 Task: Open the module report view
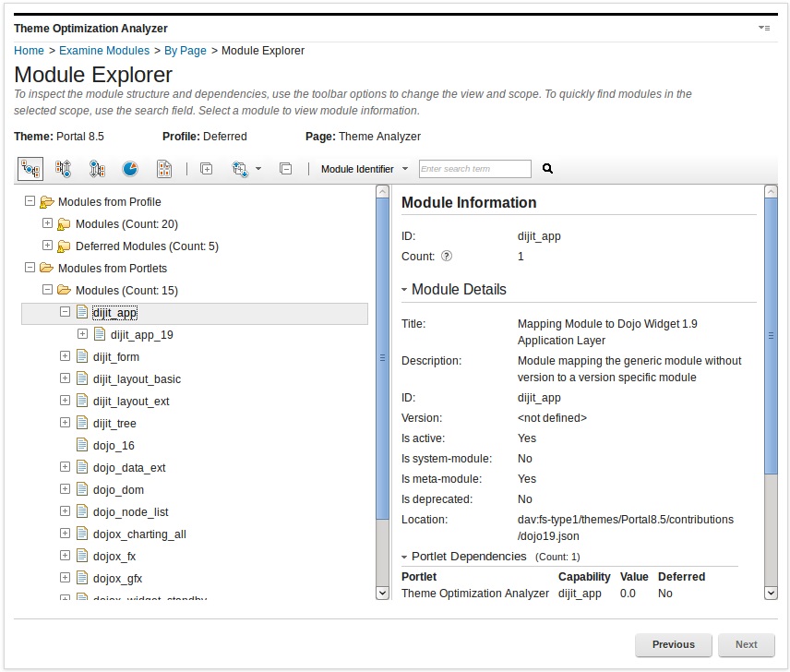(x=165, y=169)
